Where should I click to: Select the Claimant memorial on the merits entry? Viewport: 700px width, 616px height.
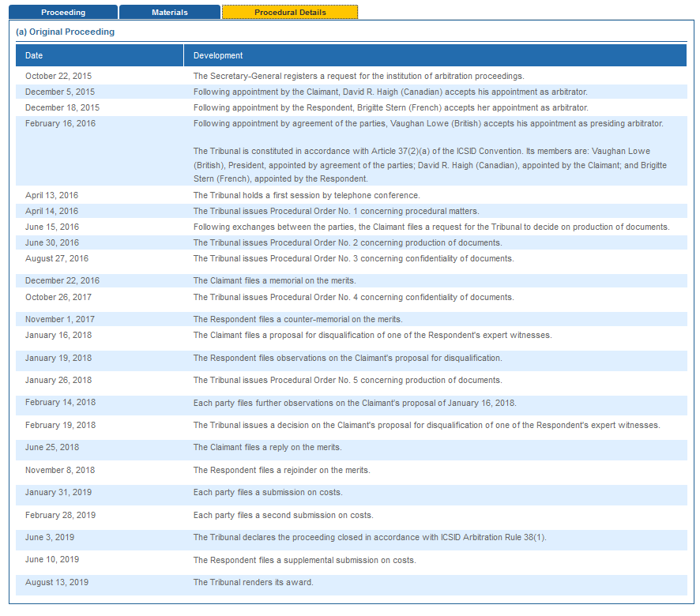coord(274,280)
